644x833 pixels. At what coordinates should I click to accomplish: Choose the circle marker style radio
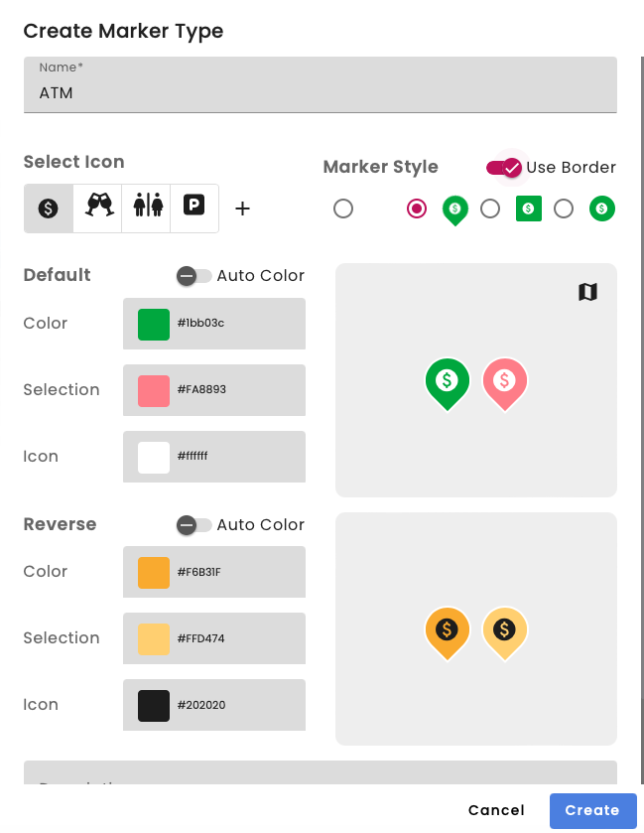[x=564, y=208]
